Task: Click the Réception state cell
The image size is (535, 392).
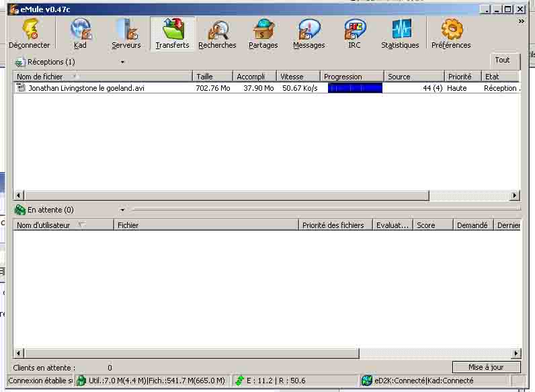Action: 501,88
